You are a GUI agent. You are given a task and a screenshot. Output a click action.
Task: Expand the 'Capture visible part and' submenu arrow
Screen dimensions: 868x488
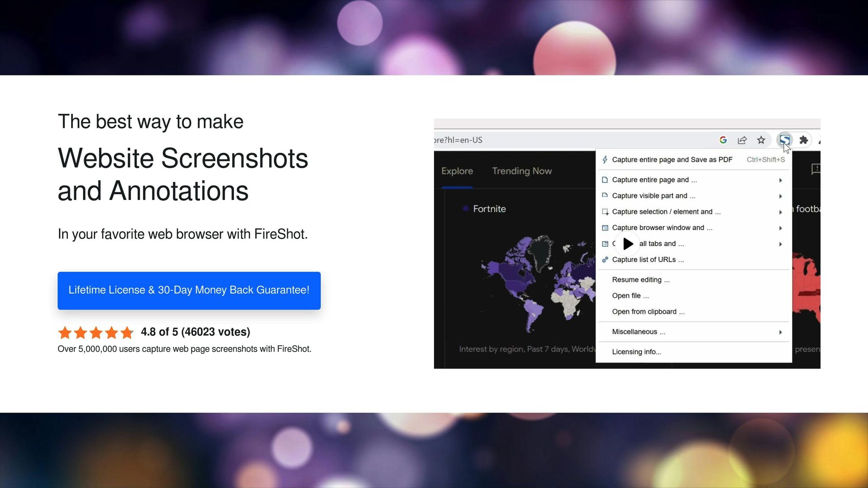pos(780,196)
